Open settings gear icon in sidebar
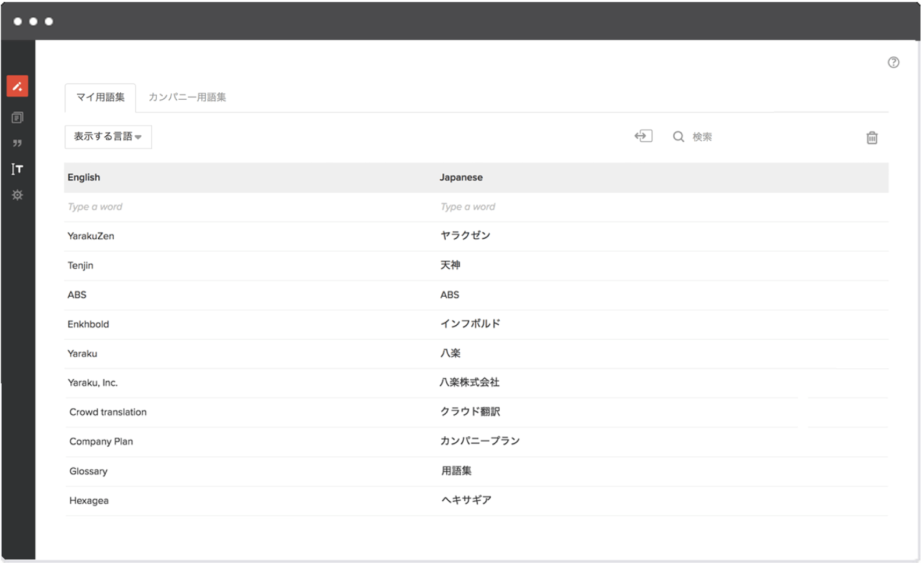 17,195
